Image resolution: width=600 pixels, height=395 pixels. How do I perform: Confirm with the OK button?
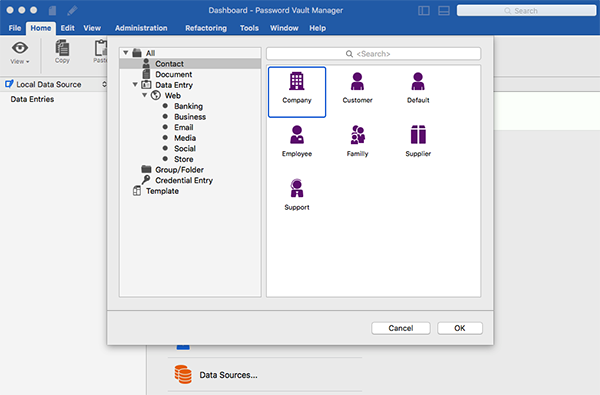coord(460,328)
